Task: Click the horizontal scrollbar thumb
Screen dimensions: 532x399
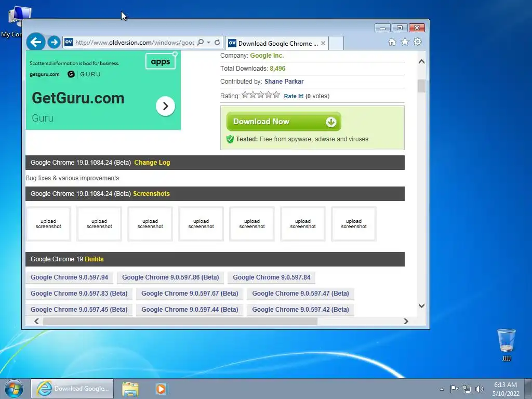Action: click(180, 321)
